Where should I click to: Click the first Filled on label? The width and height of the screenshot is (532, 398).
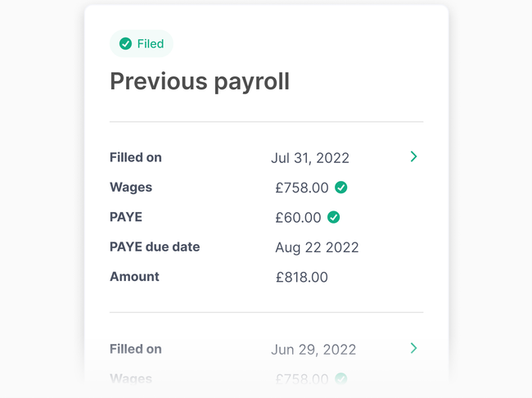136,157
